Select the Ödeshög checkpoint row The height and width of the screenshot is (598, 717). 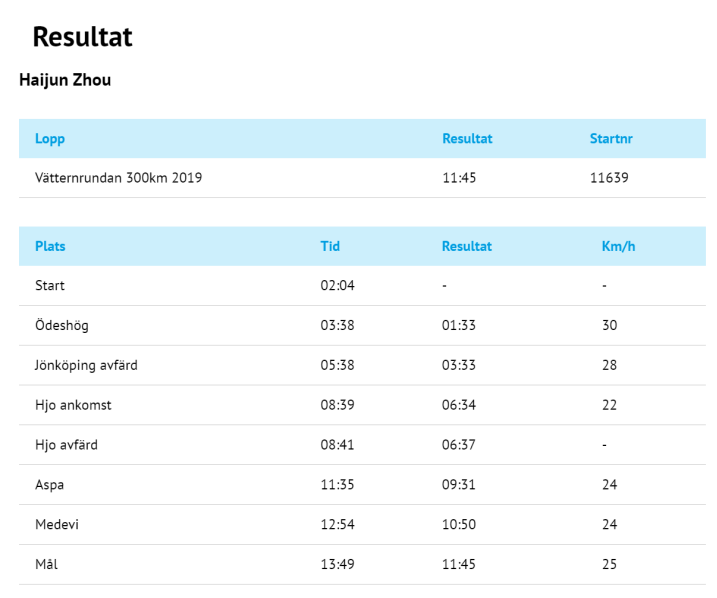pyautogui.click(x=362, y=326)
